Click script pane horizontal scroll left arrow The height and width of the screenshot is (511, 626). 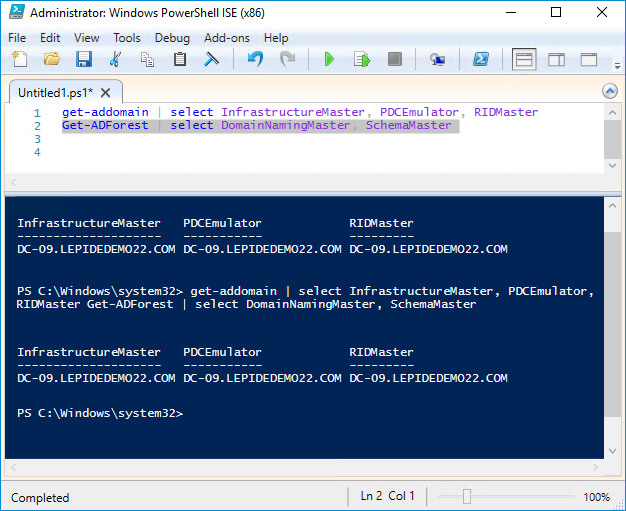13,182
